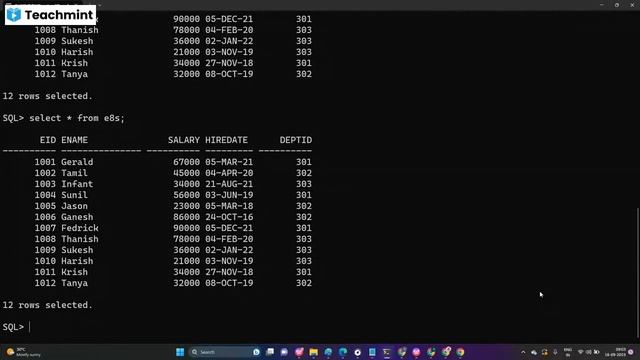Click the SALARY column header
Image resolution: width=640 pixels, height=360 pixels.
[184, 140]
